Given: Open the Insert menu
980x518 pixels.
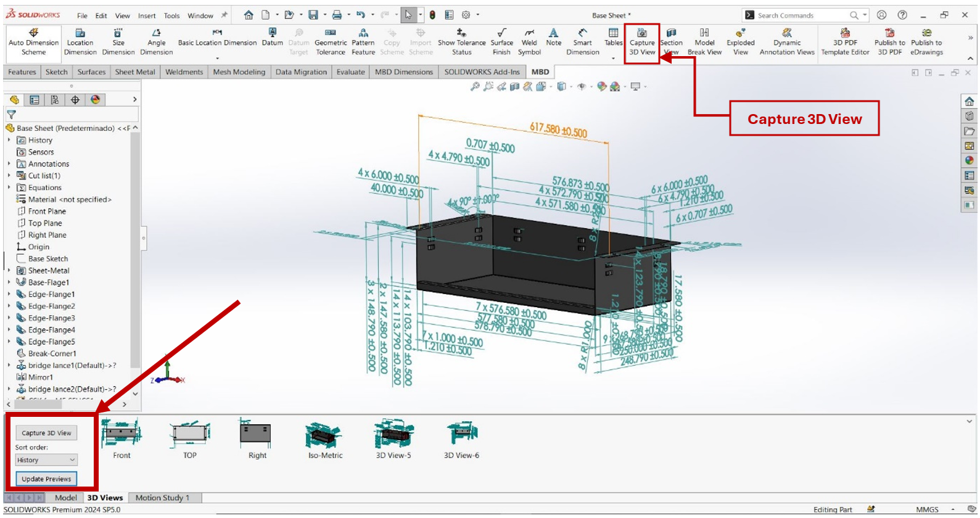Looking at the screenshot, I should 147,15.
